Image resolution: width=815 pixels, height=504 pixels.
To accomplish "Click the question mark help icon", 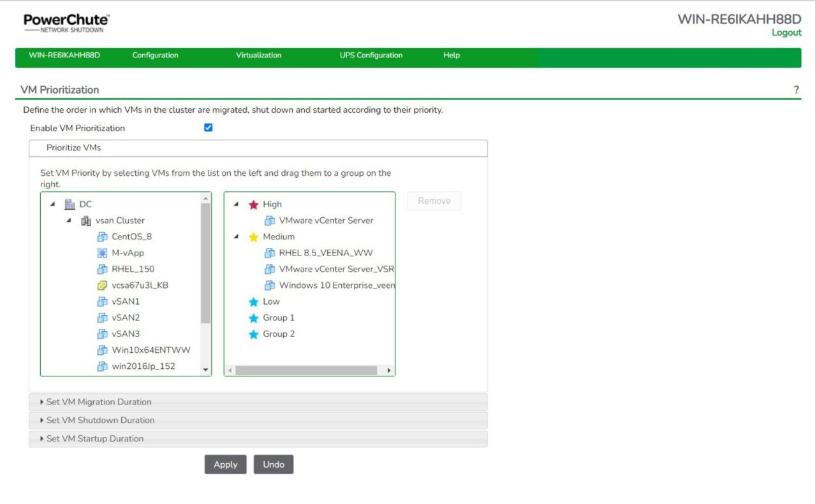I will point(796,90).
